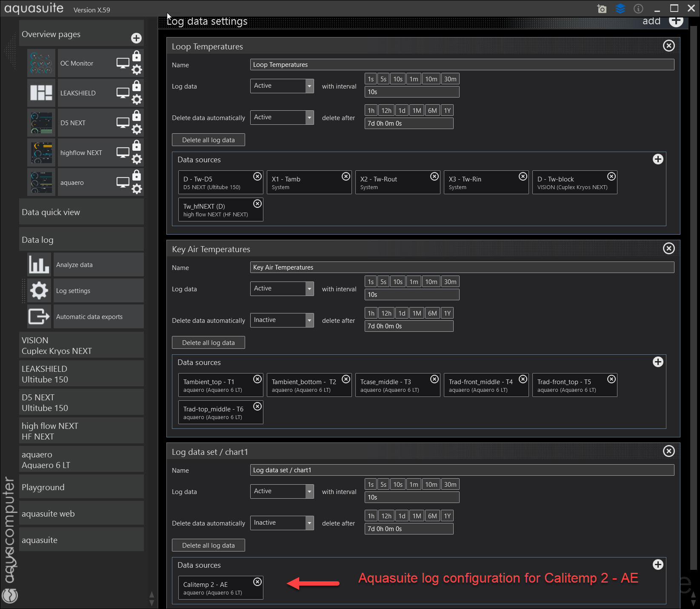Toggle the lock icon for D5 NEXT page

137,116
